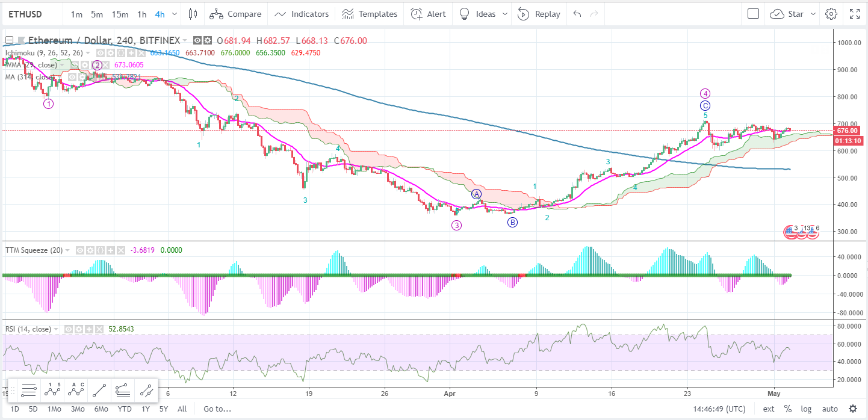Set date range to 3Mo
Screen dimensions: 868x420
point(78,409)
